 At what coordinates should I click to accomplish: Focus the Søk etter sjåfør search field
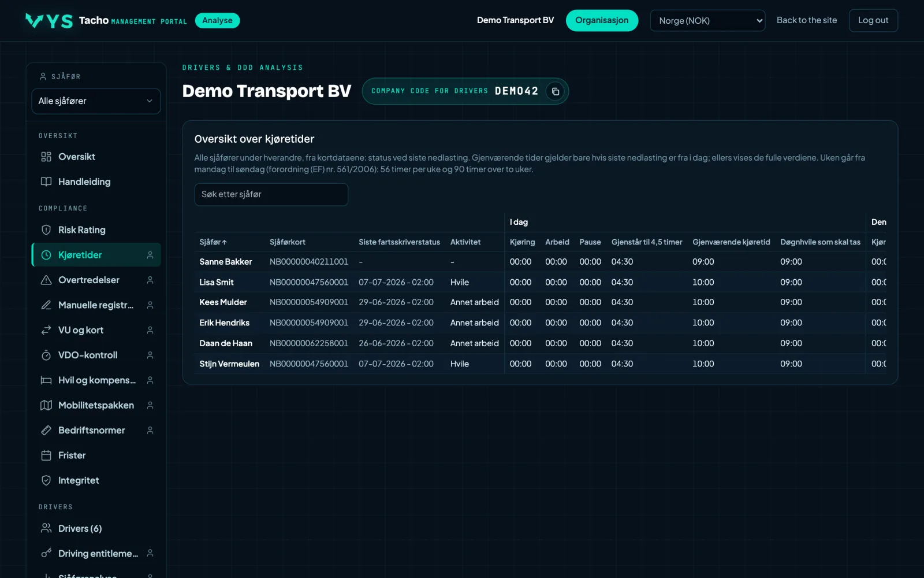pyautogui.click(x=271, y=194)
